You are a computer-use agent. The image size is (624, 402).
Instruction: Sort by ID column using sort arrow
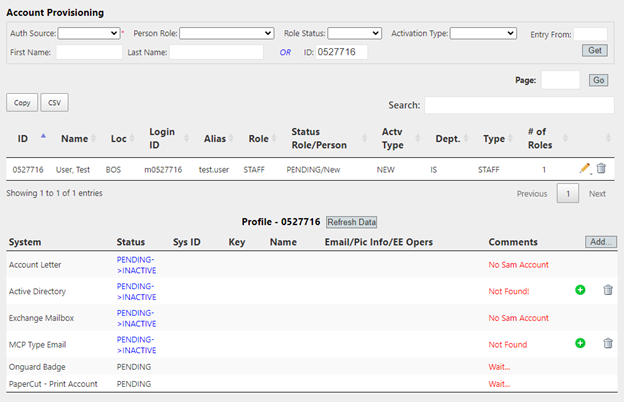pyautogui.click(x=42, y=136)
